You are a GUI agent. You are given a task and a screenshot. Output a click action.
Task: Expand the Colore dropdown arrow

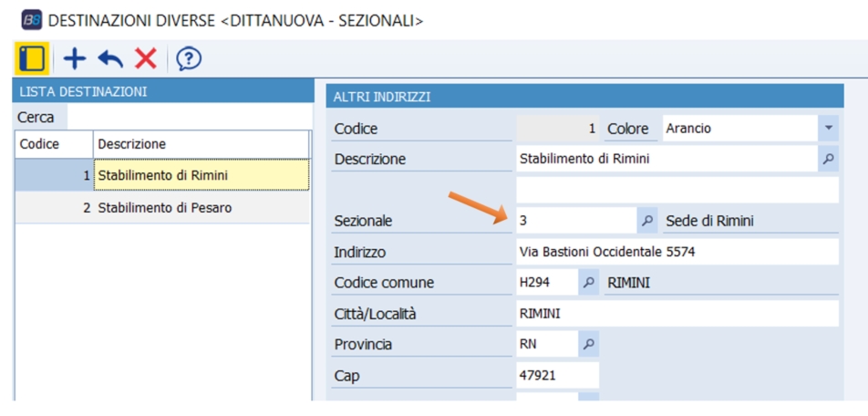pos(829,129)
